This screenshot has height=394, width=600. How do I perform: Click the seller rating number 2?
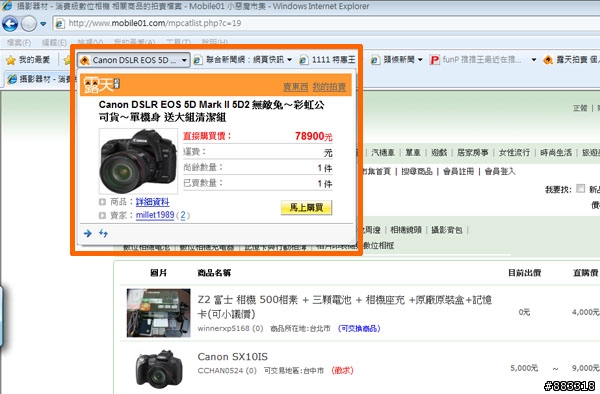click(183, 215)
